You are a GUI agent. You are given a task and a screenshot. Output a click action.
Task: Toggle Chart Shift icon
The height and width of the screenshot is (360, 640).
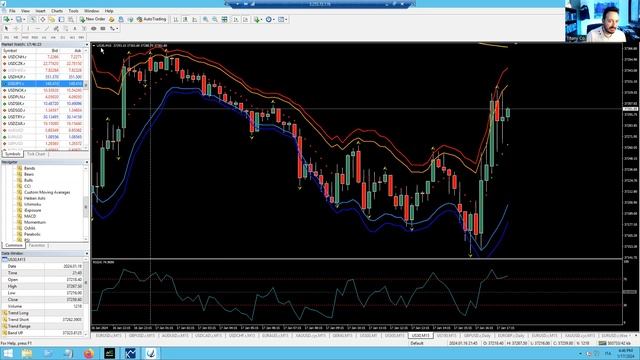[x=246, y=19]
